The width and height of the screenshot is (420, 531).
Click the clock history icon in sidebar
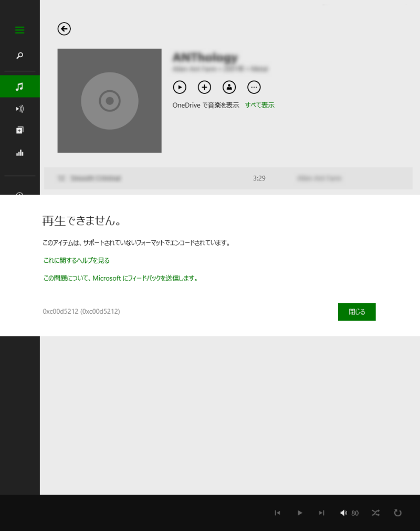[19, 196]
